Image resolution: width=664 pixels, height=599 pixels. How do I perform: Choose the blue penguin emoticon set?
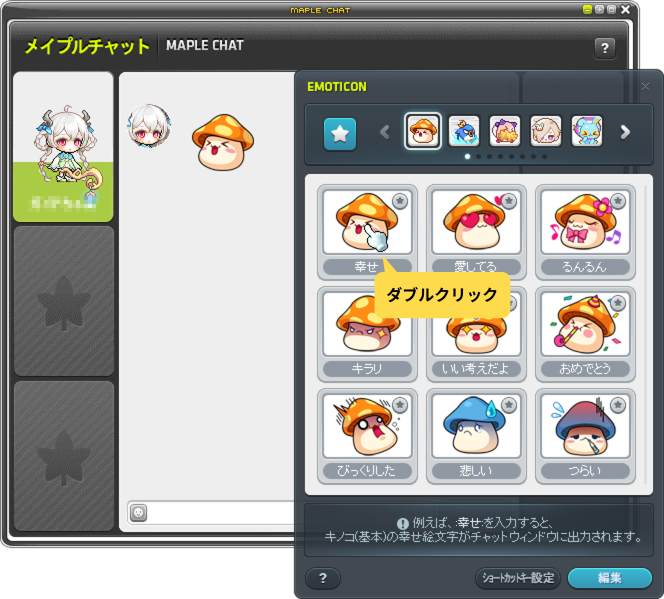464,131
